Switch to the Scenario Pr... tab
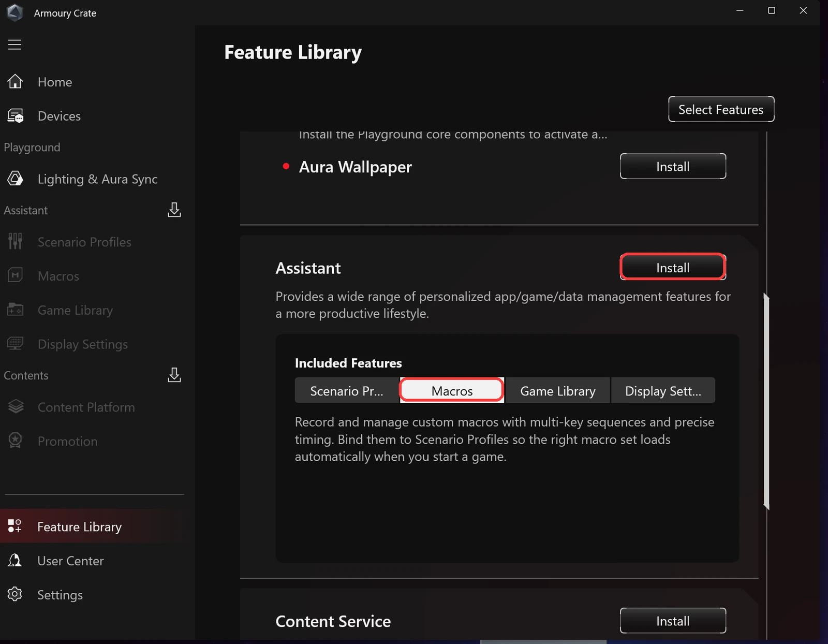Viewport: 828px width, 644px height. [347, 390]
